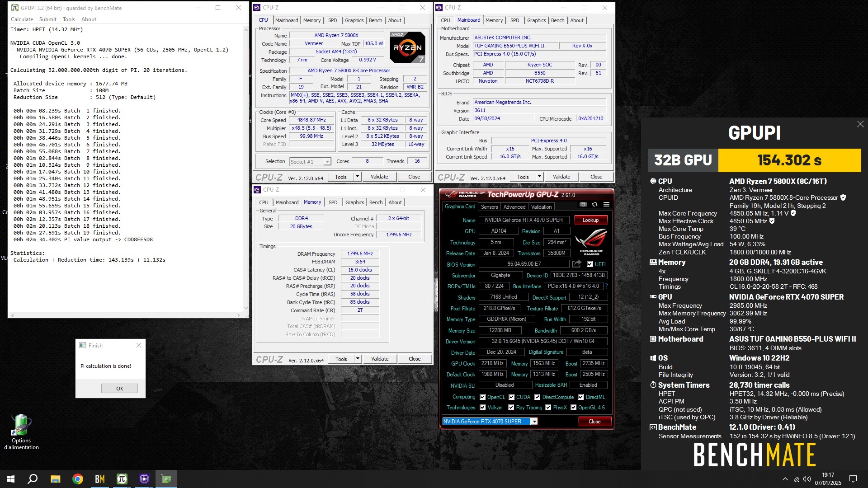The height and width of the screenshot is (488, 868).
Task: Toggle the DirectML checkbox
Action: pos(580,397)
